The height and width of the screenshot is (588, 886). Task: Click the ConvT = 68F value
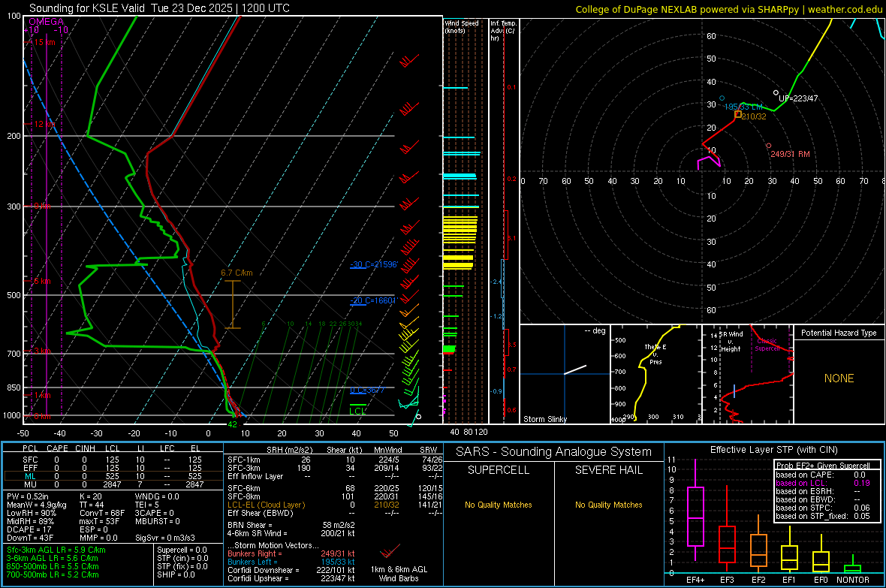[102, 514]
